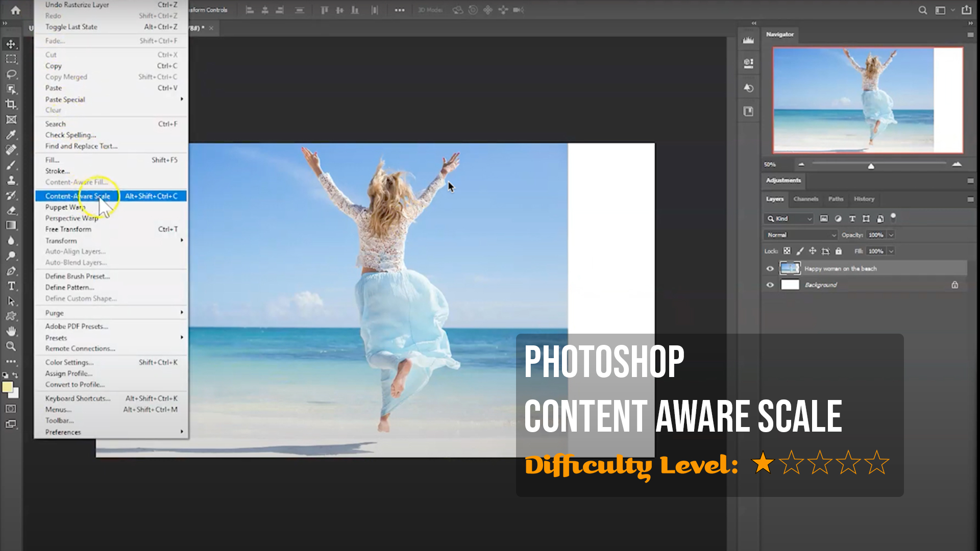Viewport: 980px width, 551px height.
Task: Click the Navigator preview thumbnail
Action: click(868, 100)
